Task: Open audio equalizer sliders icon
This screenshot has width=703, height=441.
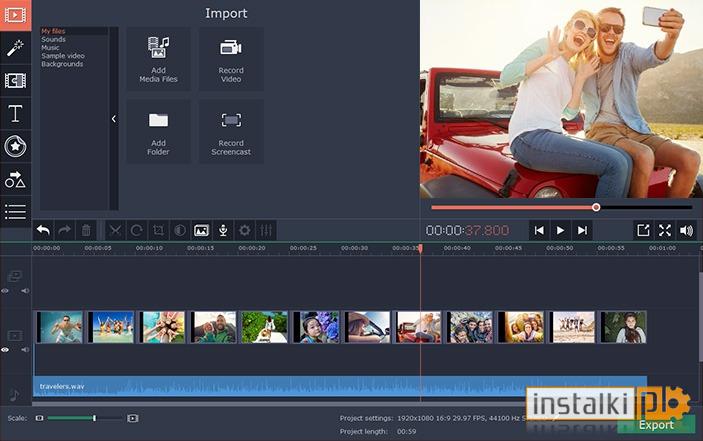Action: [266, 230]
